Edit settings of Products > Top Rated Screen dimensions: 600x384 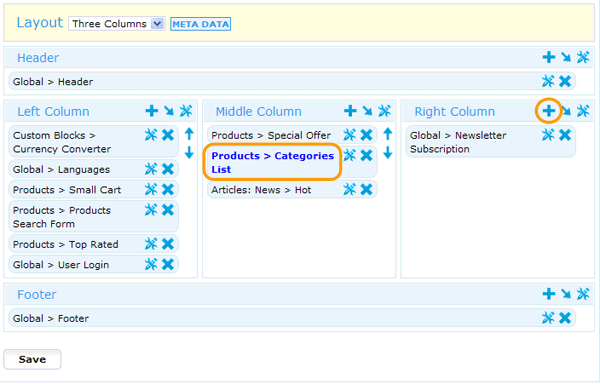pos(151,244)
